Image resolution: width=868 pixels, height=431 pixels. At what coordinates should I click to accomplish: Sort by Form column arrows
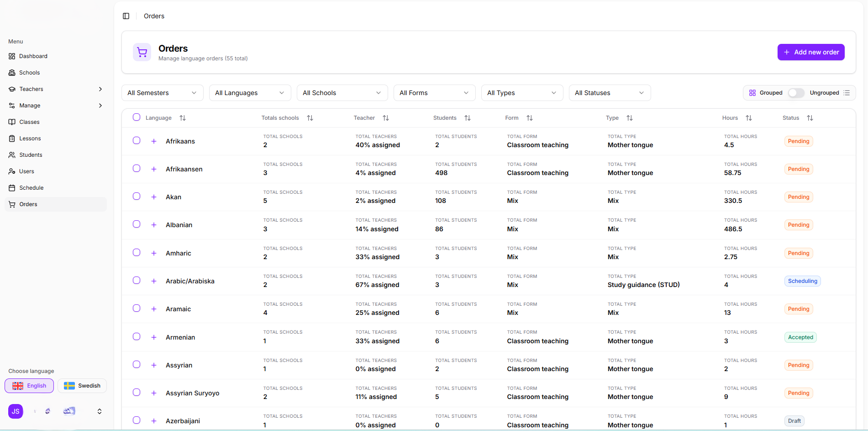[x=530, y=118]
